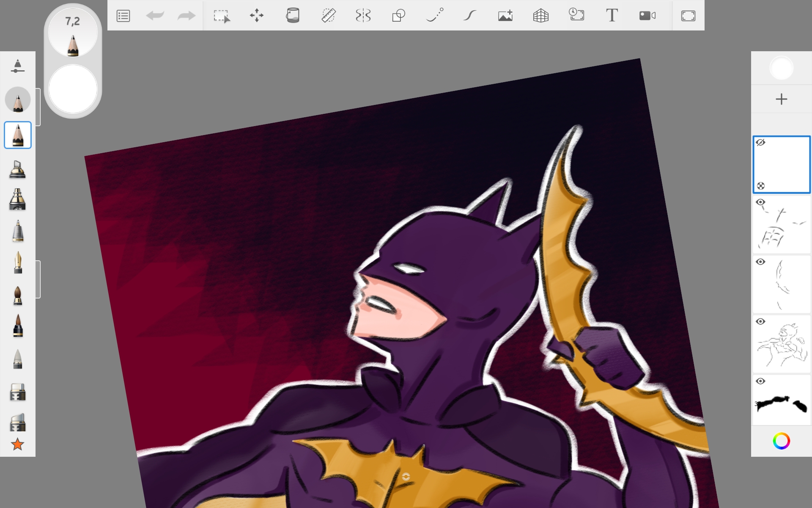Activate the Transform move tool

257,16
